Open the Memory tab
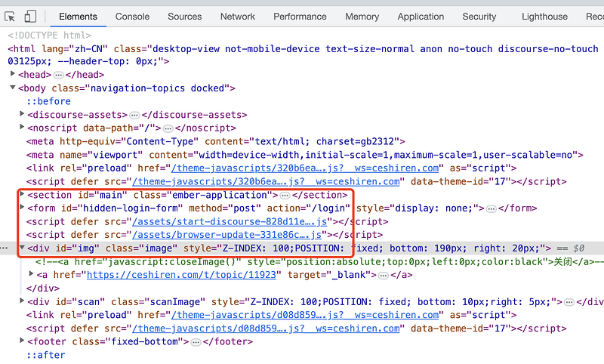The image size is (604, 364). (362, 17)
